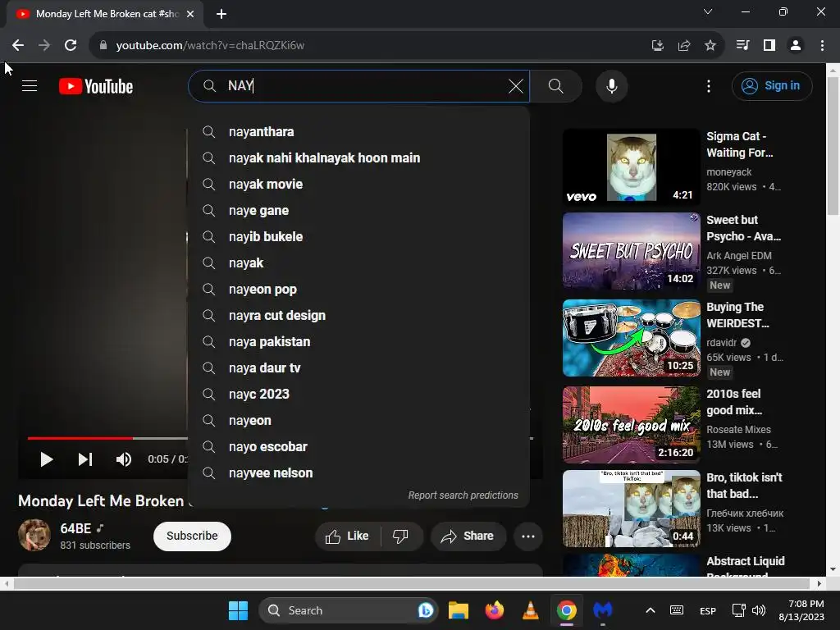Start voice search with the microphone
Screen dimensions: 840x630
611,85
